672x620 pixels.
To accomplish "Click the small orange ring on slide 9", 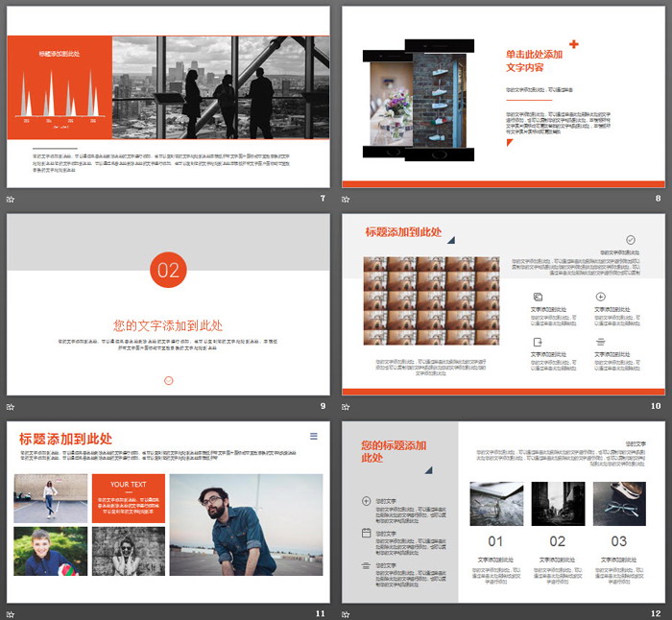I will click(168, 380).
